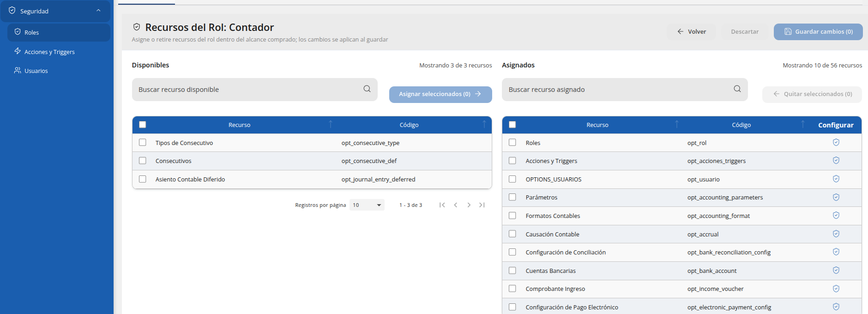This screenshot has height=314, width=868.
Task: Click Asignar seleccionados (0) button
Action: click(x=440, y=94)
